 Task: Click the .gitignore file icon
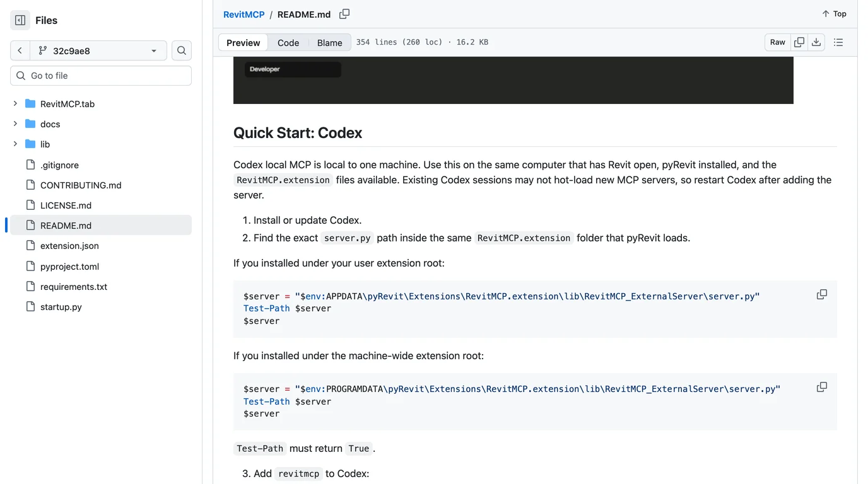coord(30,164)
